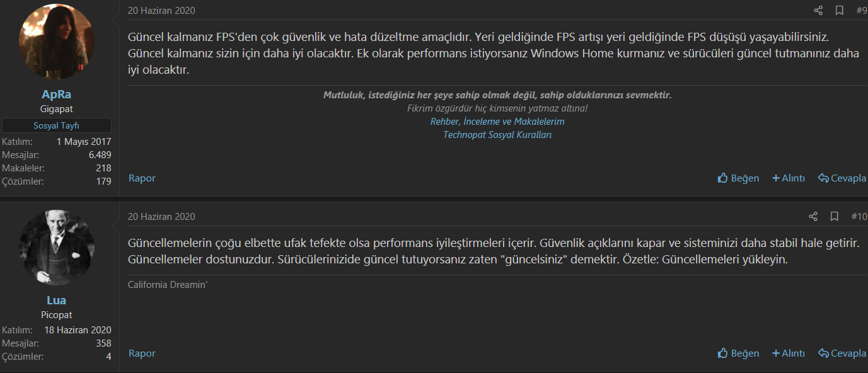Click ApRa's avatar picture
This screenshot has height=373, width=868.
click(57, 41)
